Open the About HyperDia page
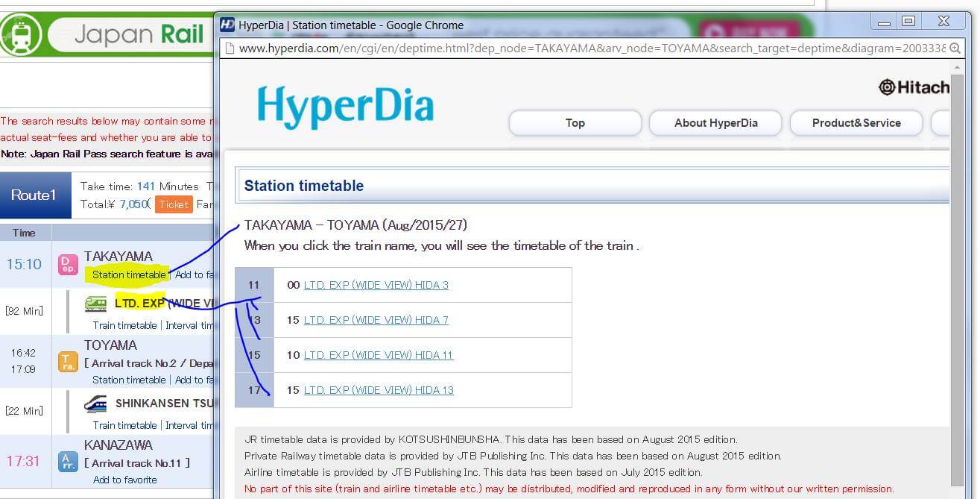980x499 pixels. click(715, 122)
